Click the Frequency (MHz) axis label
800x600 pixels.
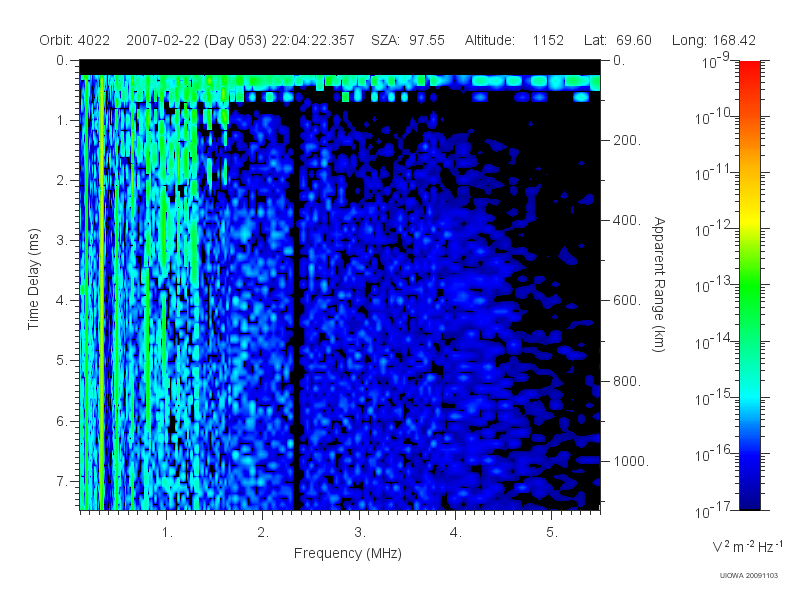click(348, 553)
